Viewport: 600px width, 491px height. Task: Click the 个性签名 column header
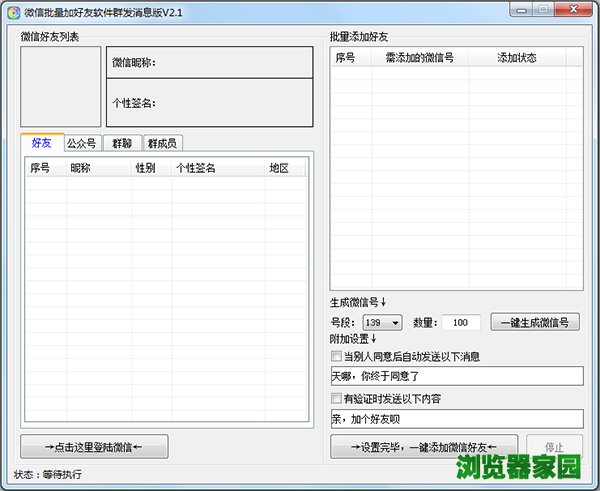218,168
